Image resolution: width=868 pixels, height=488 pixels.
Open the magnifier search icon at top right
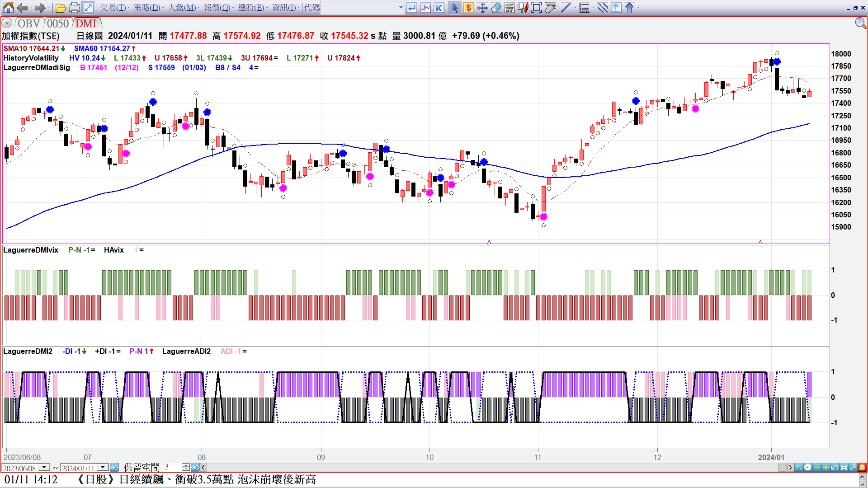pos(860,23)
